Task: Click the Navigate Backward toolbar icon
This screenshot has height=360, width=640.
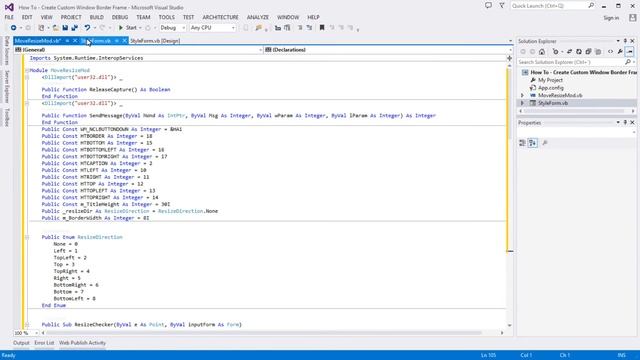Action: pos(13,28)
